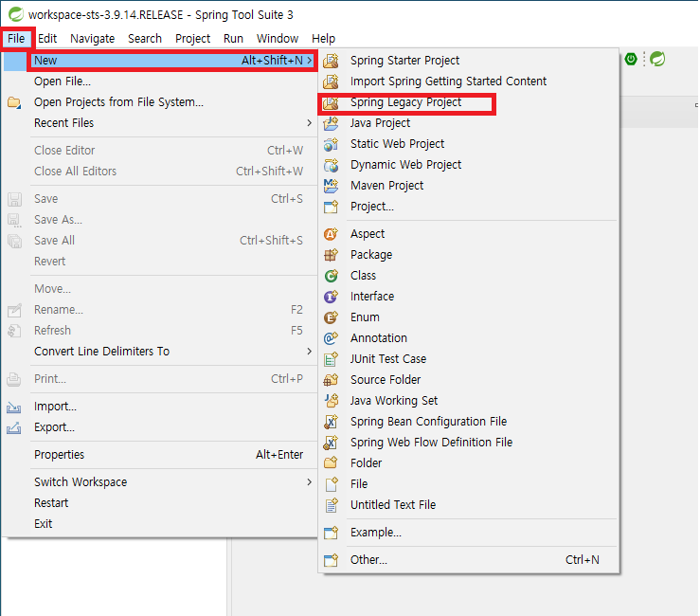The height and width of the screenshot is (616, 700).
Task: Click the Enum icon
Action: pyautogui.click(x=331, y=317)
